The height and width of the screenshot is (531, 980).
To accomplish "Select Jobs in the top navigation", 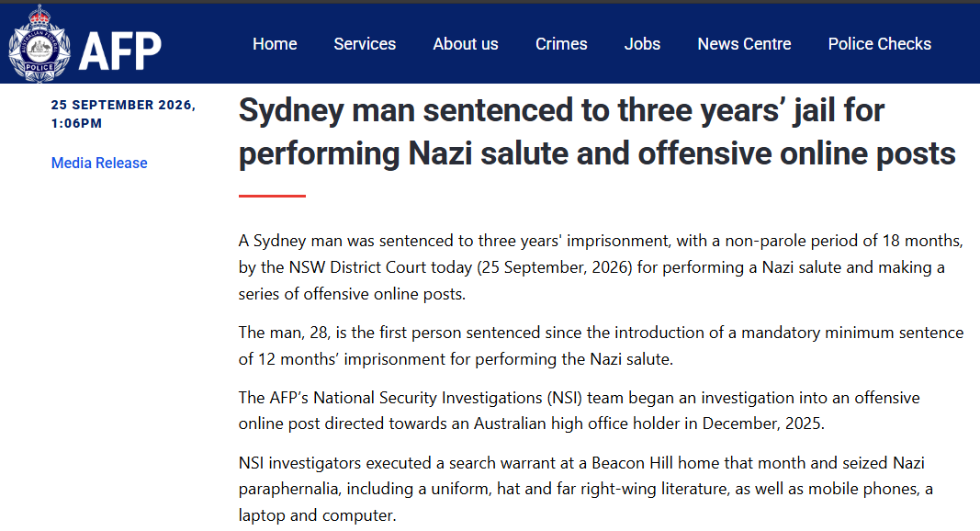I will (x=643, y=44).
